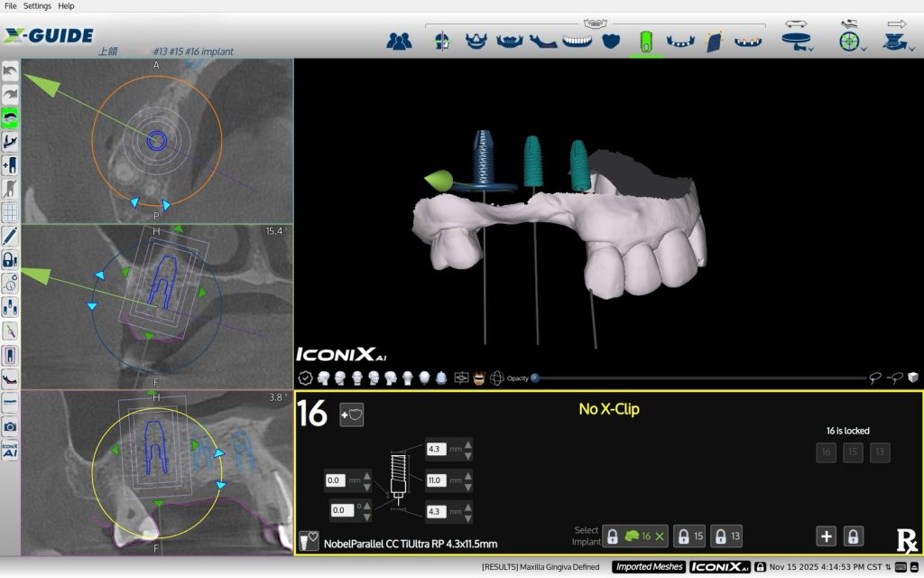The width and height of the screenshot is (924, 578).
Task: Toggle lock for implant 13
Action: click(727, 536)
